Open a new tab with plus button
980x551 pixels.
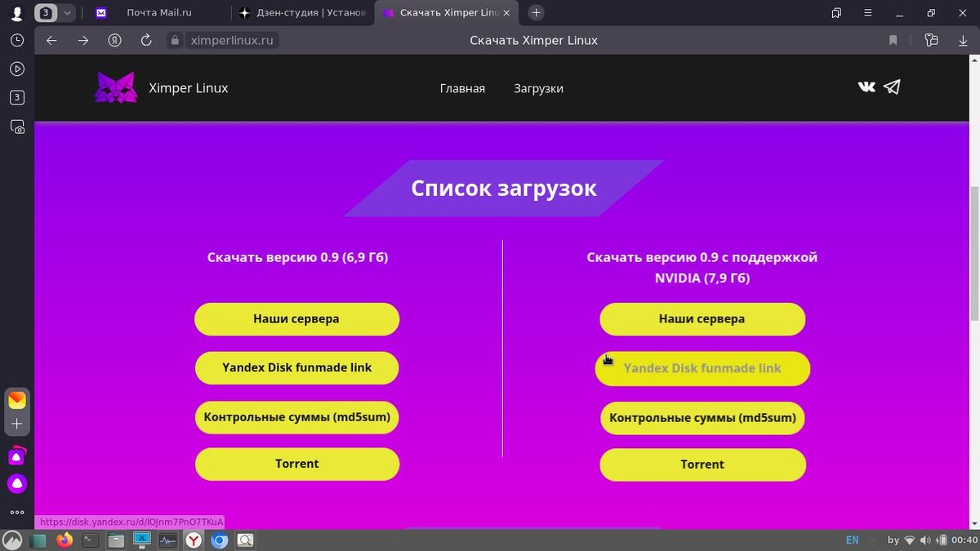pos(537,12)
